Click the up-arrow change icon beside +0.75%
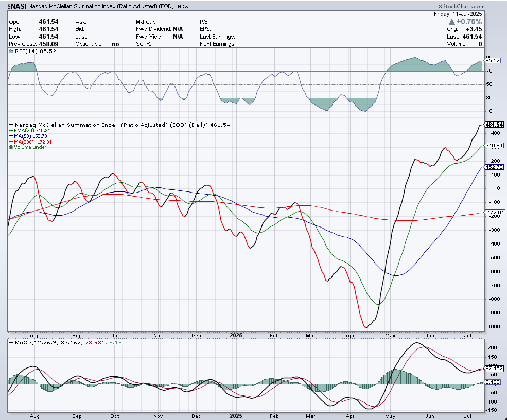This screenshot has width=507, height=420. click(x=452, y=22)
